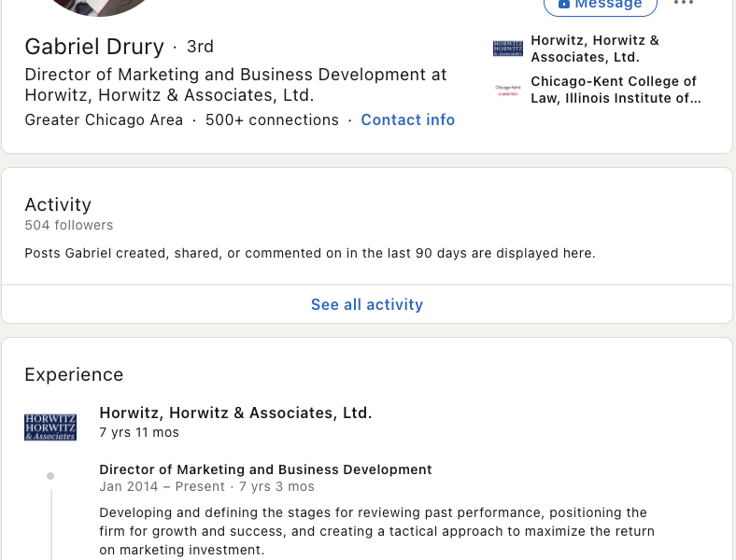Click the Gabriel Drury profile photo
This screenshot has width=736, height=560.
coord(98,6)
